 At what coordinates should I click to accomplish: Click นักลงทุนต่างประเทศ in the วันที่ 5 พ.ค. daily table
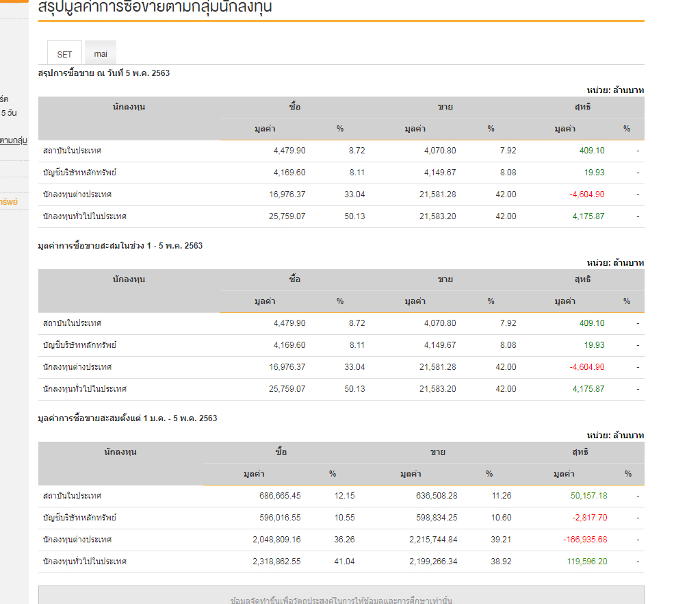77,194
